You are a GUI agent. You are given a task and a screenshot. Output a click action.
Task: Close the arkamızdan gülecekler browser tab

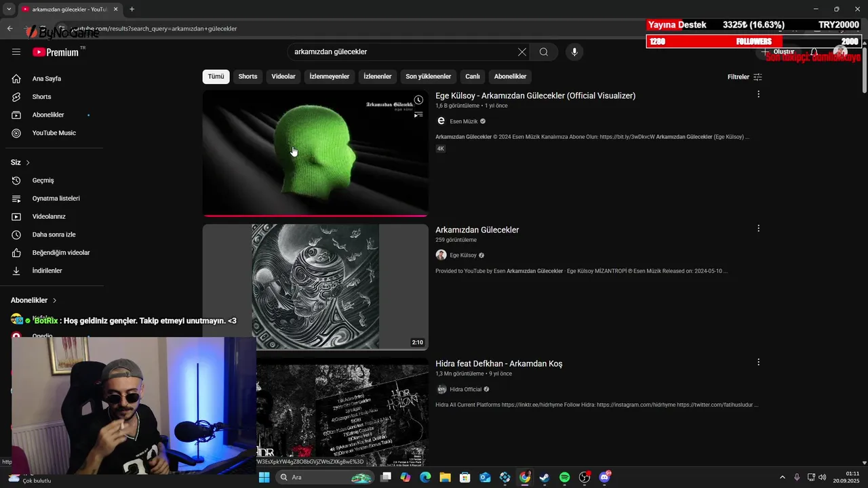point(115,9)
